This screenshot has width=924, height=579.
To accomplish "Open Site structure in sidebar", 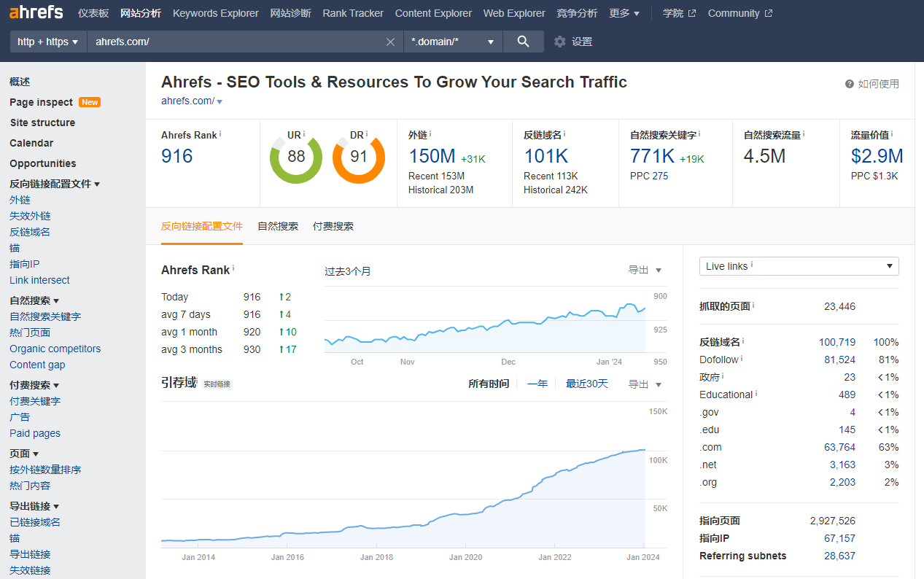I will 42,123.
